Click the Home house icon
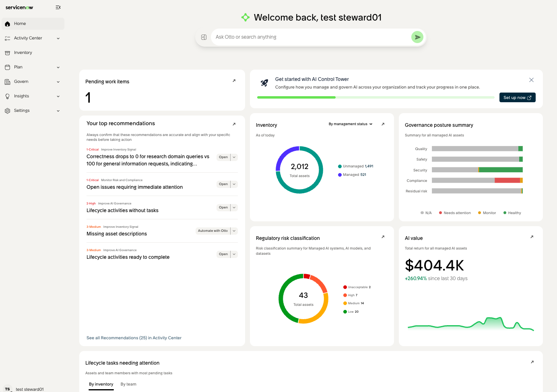The height and width of the screenshot is (392, 557). (x=7, y=24)
